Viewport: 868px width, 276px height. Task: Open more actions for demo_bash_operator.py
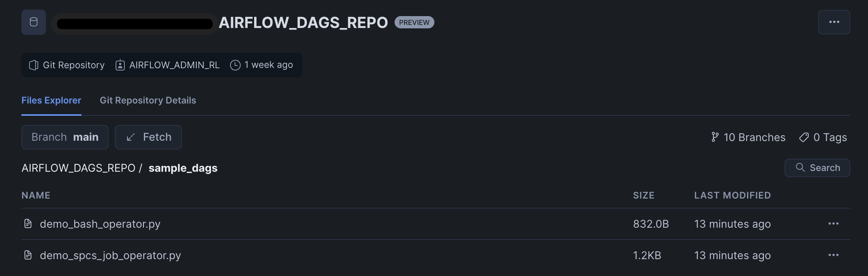[833, 223]
